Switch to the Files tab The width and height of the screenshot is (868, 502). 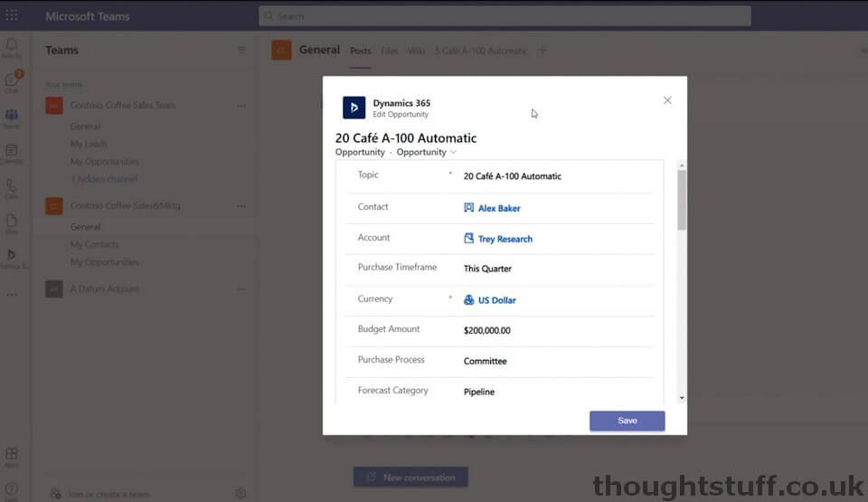(x=390, y=51)
